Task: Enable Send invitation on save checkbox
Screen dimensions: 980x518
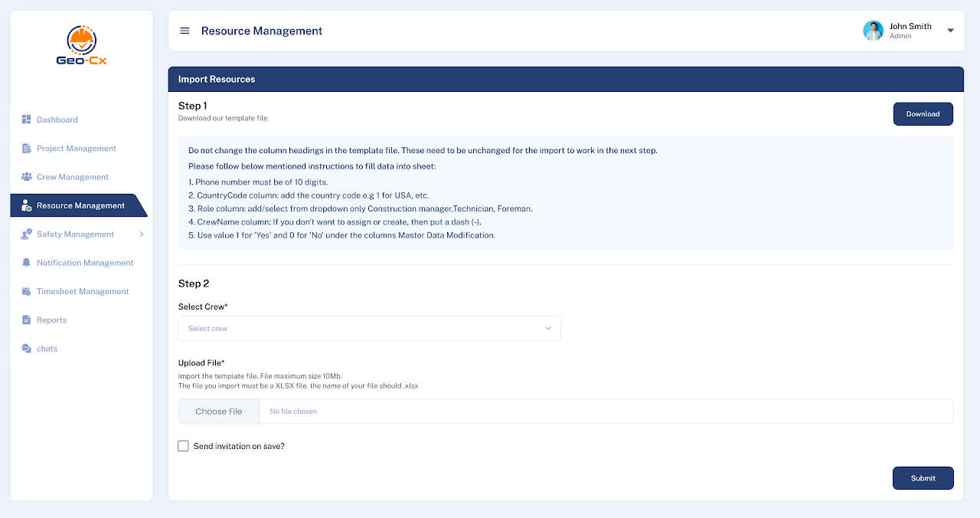Action: pyautogui.click(x=184, y=446)
